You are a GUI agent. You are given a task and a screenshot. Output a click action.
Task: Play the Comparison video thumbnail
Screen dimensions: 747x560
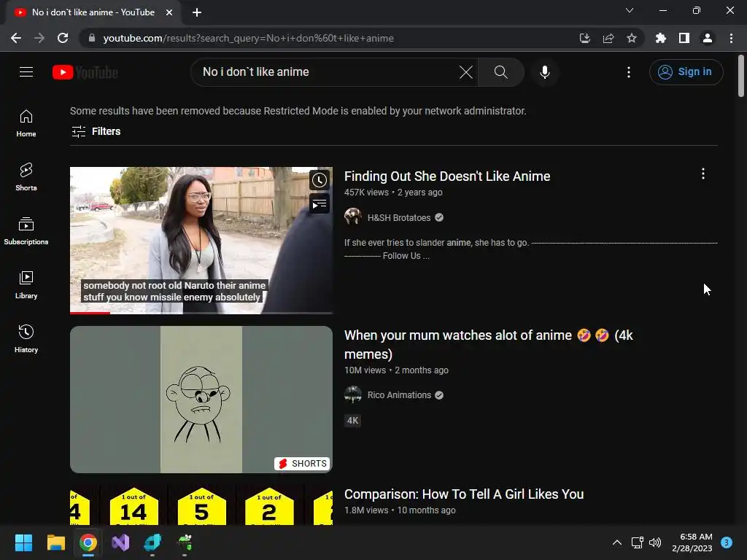pos(201,505)
